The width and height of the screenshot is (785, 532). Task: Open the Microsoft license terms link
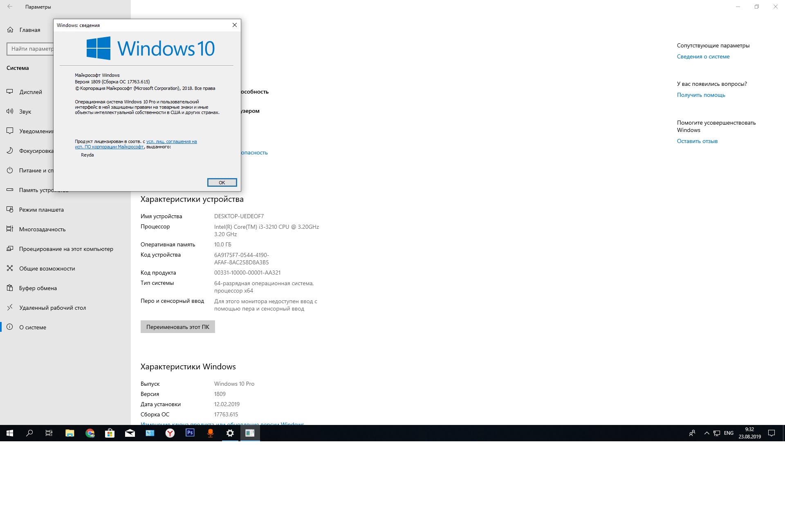[136, 144]
